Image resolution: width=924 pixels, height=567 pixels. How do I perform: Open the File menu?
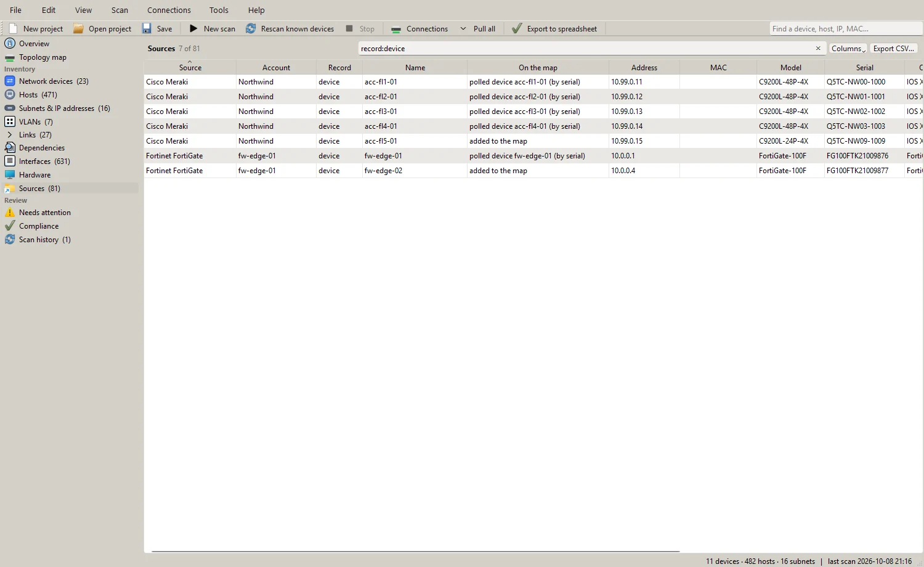coord(15,10)
